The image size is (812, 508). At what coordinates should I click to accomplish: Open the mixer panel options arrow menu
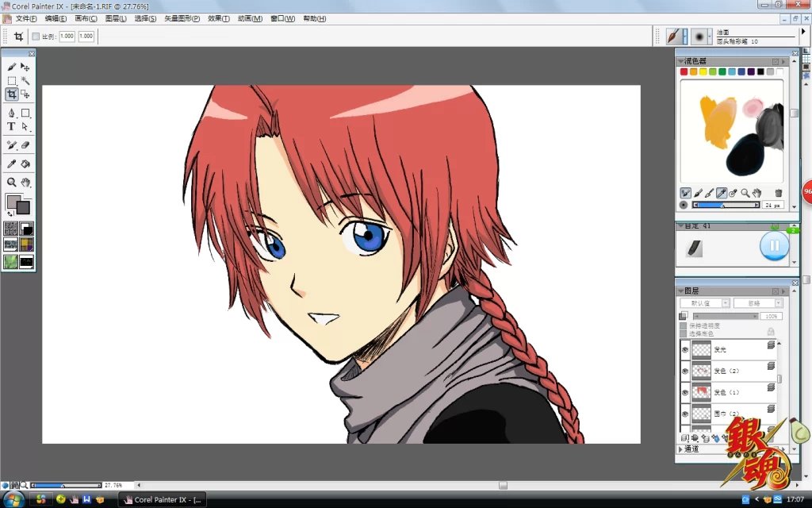pyautogui.click(x=783, y=61)
